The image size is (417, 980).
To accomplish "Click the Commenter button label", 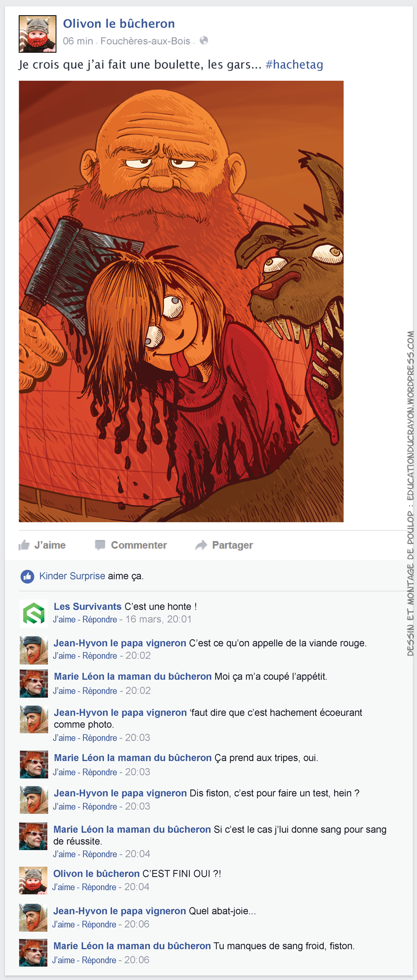I will click(139, 545).
